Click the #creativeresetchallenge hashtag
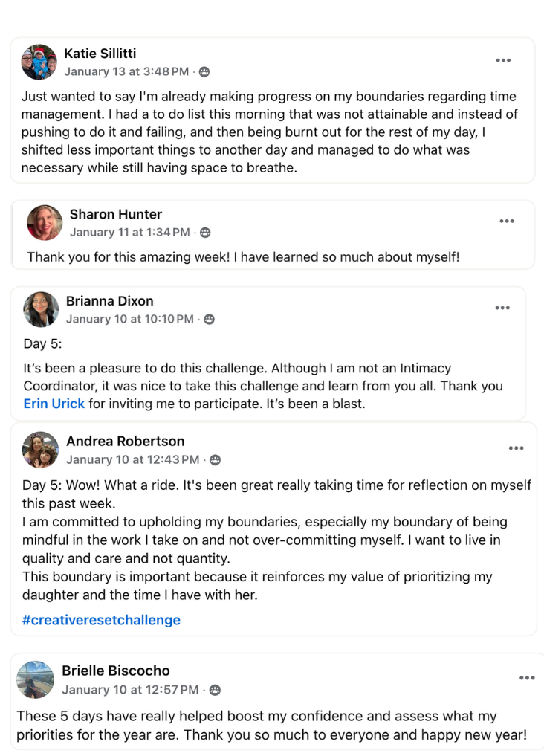544x756 pixels. pyautogui.click(x=101, y=619)
